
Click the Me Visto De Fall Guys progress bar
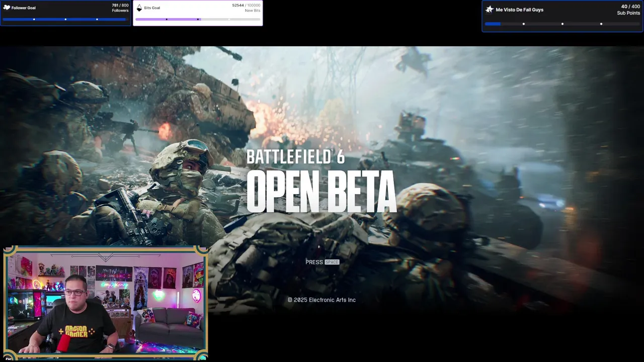(562, 24)
